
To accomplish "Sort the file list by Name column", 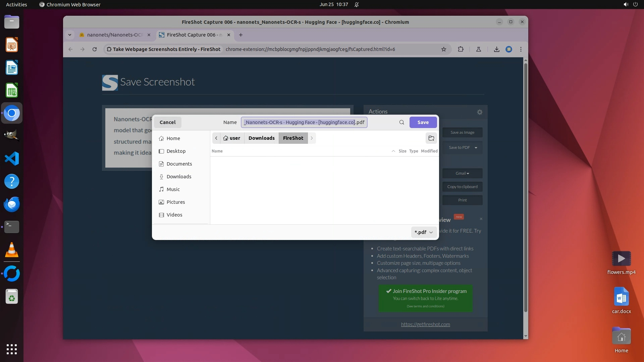I will [217, 151].
